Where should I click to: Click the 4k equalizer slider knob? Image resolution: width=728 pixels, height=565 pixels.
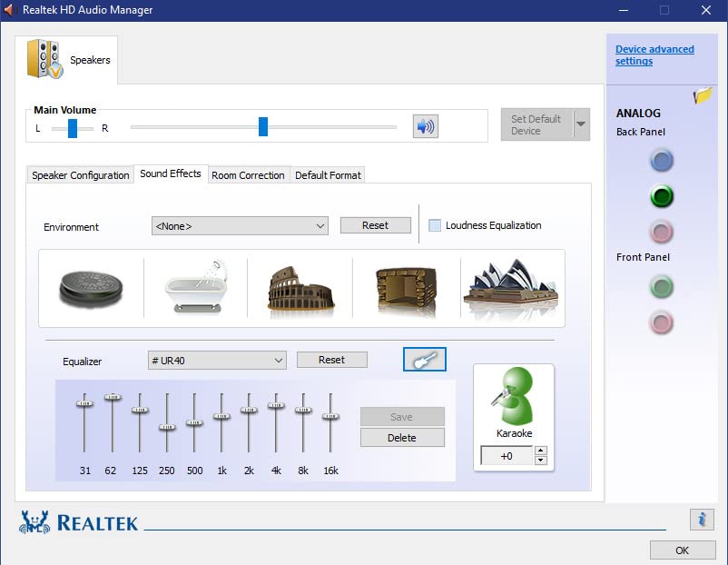point(276,405)
